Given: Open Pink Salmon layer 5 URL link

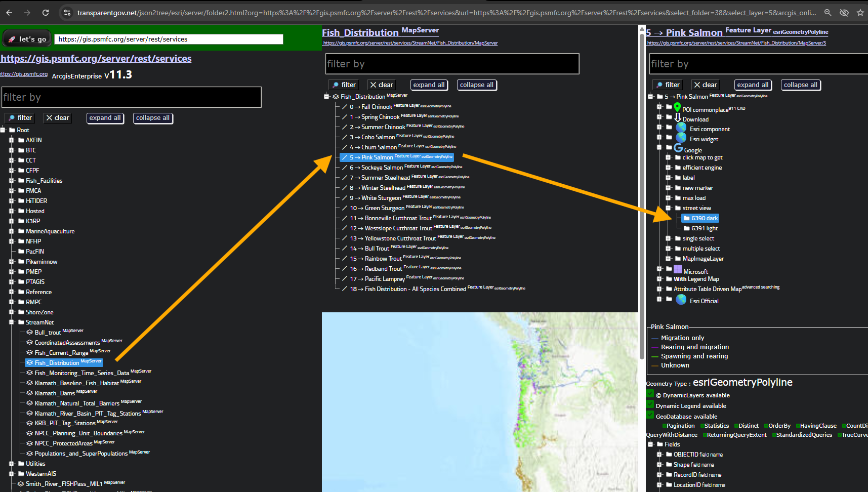Looking at the screenshot, I should pos(736,43).
